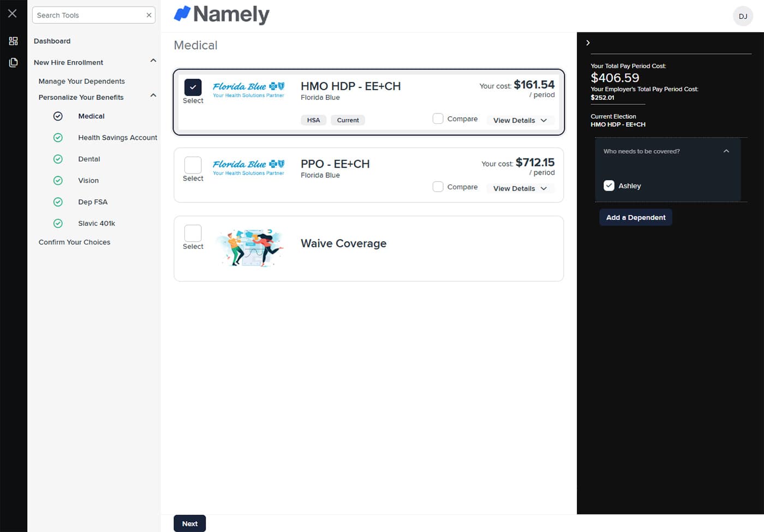The width and height of the screenshot is (764, 532).
Task: Click the documents icon in left rail
Action: (x=13, y=63)
